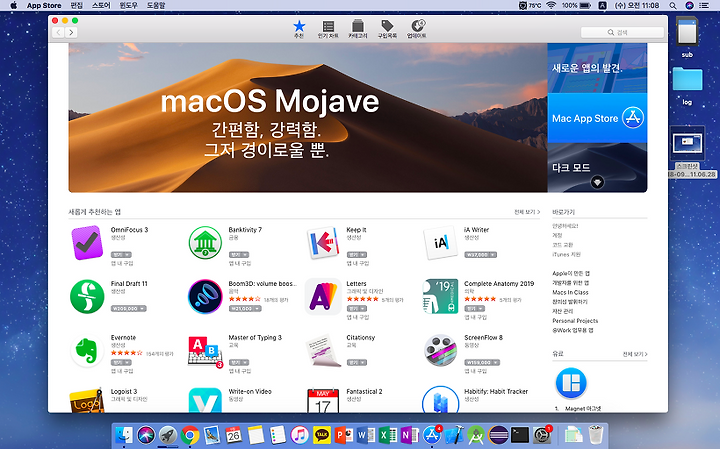Open Terminal from the Dock
The image size is (720, 449).
click(x=519, y=435)
